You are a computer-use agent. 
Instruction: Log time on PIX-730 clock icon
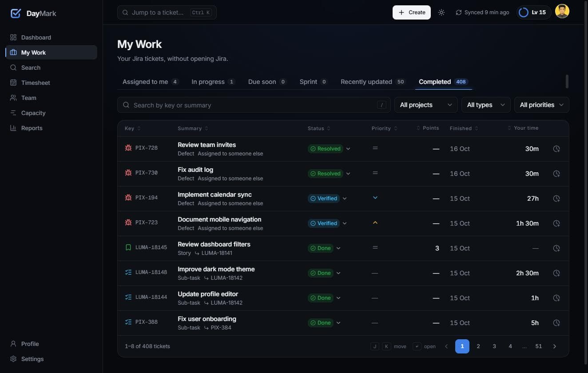(x=556, y=174)
